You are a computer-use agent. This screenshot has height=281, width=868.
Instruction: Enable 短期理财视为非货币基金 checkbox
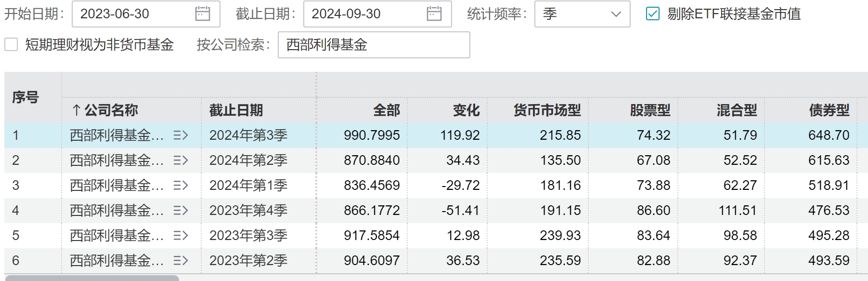pos(11,45)
